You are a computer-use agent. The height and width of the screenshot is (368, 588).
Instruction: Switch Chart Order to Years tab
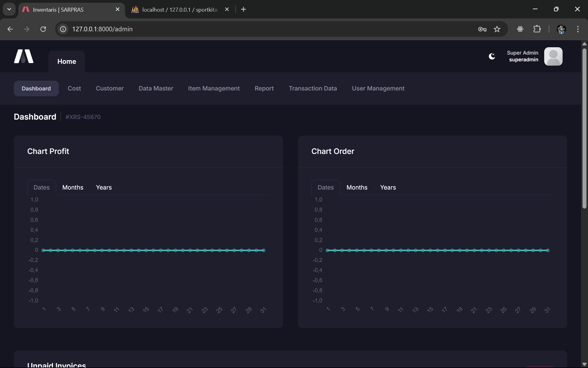(388, 187)
